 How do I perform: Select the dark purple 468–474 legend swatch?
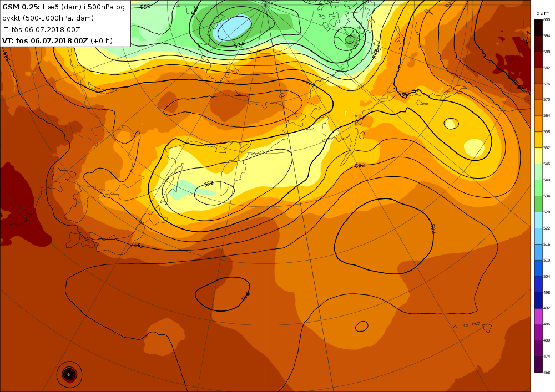coord(538,364)
